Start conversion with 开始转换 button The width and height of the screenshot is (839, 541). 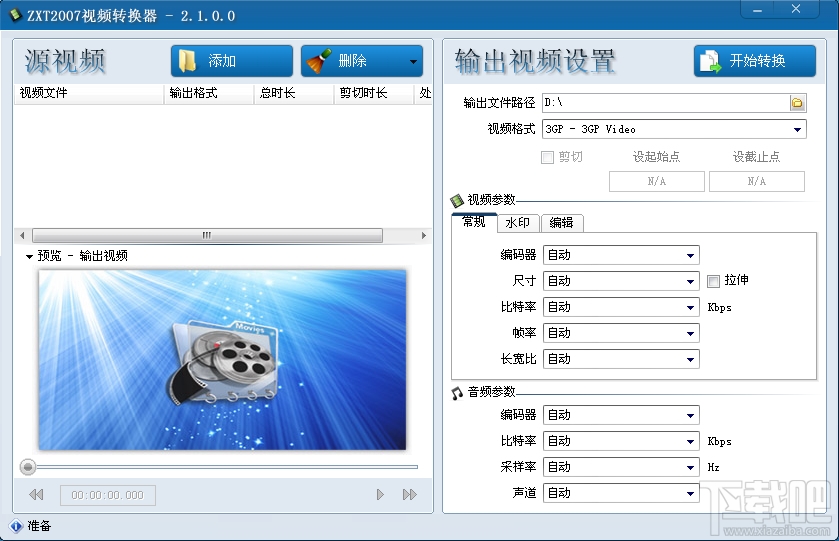coord(754,61)
